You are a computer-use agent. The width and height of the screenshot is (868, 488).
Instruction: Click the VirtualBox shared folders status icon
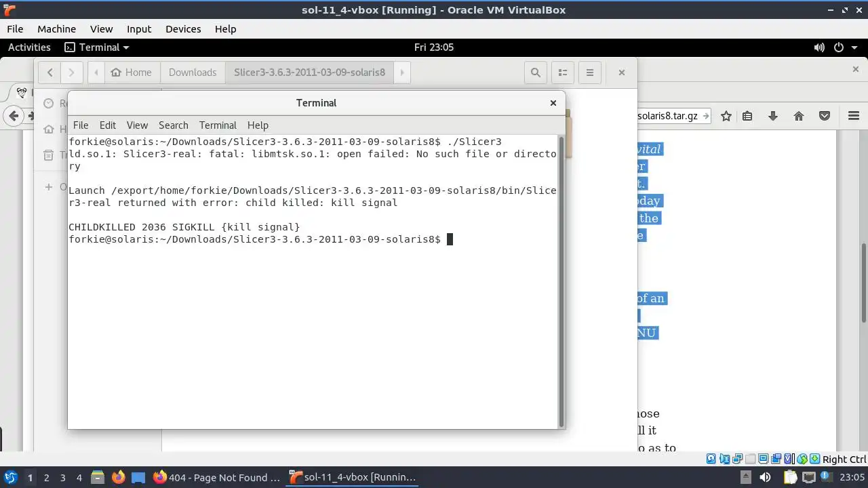pyautogui.click(x=750, y=459)
